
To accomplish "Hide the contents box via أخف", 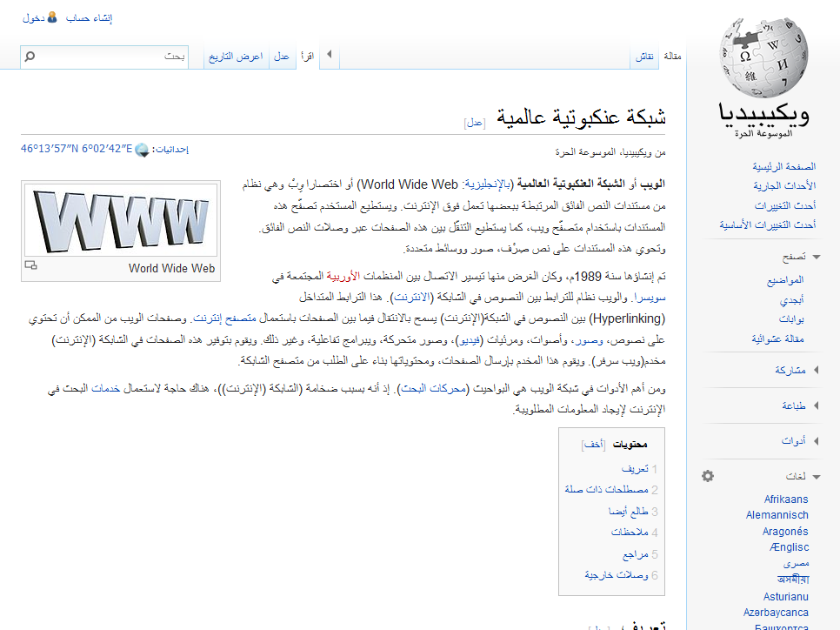I will coord(594,445).
